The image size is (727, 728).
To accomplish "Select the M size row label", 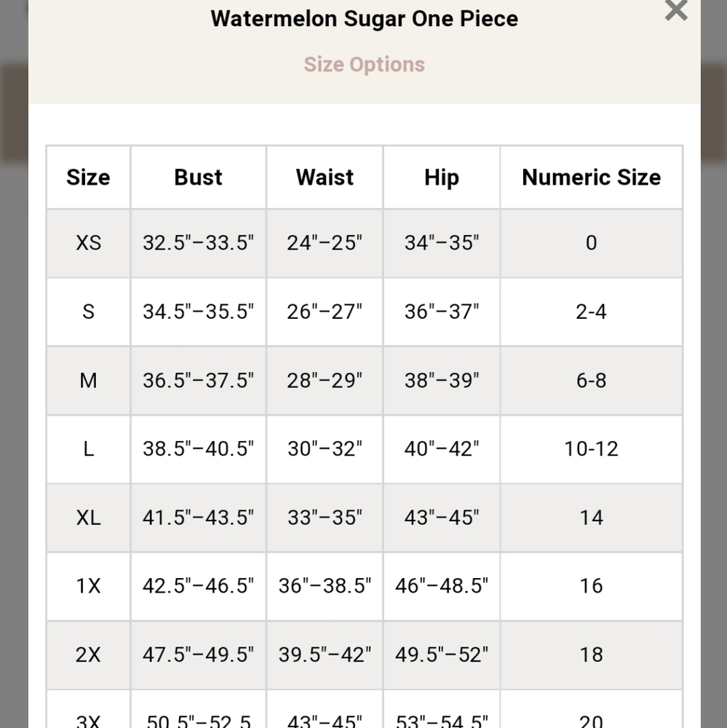I will [88, 380].
